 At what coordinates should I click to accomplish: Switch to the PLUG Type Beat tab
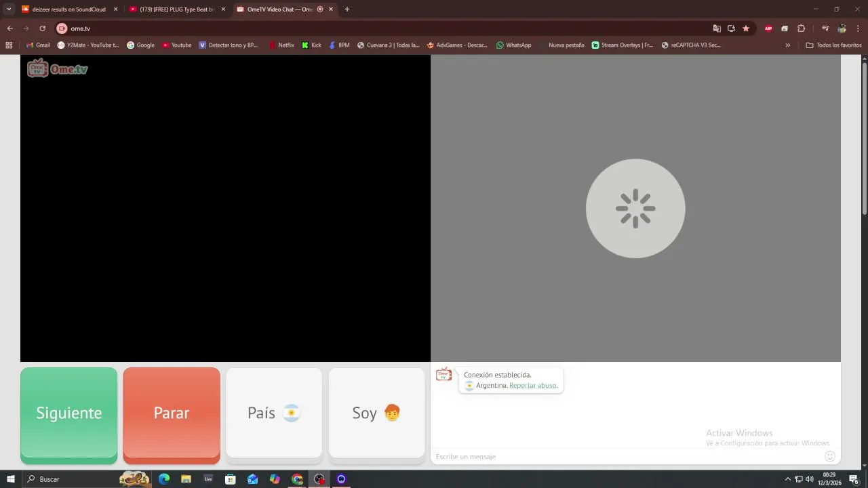click(x=177, y=9)
